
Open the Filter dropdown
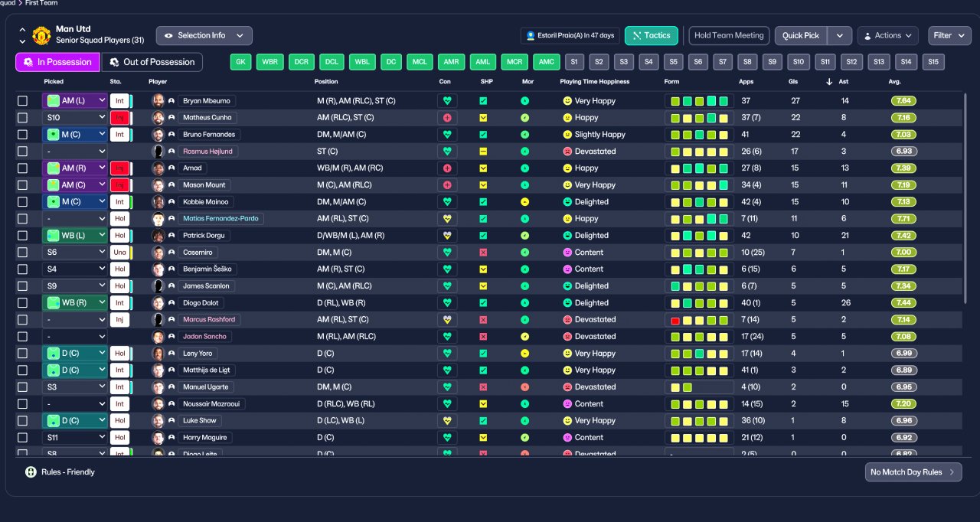pos(950,36)
